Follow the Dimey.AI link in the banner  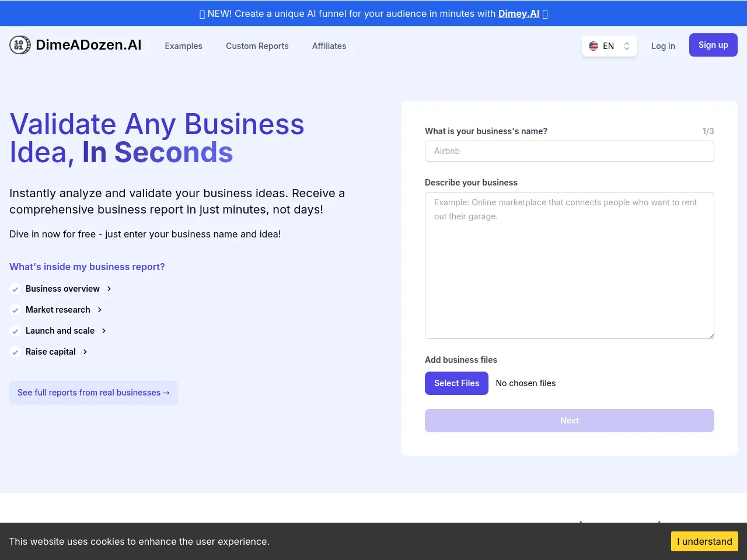519,13
